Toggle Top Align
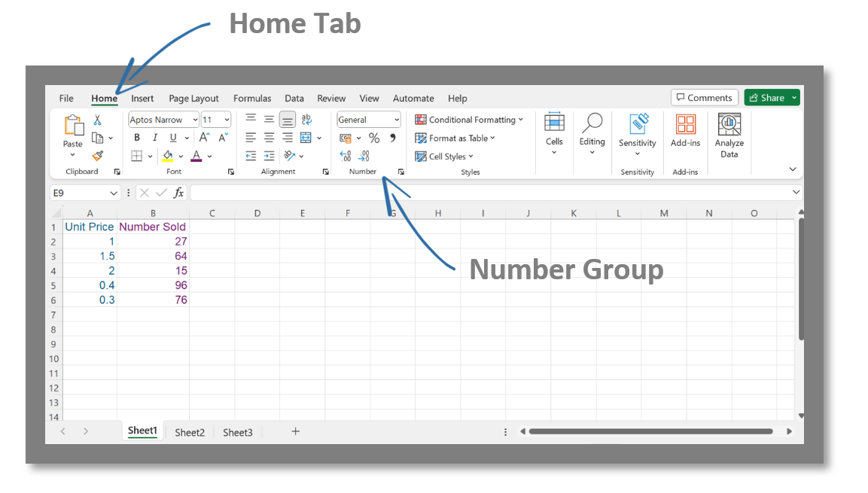Viewport: 868px width, 493px height. 251,119
